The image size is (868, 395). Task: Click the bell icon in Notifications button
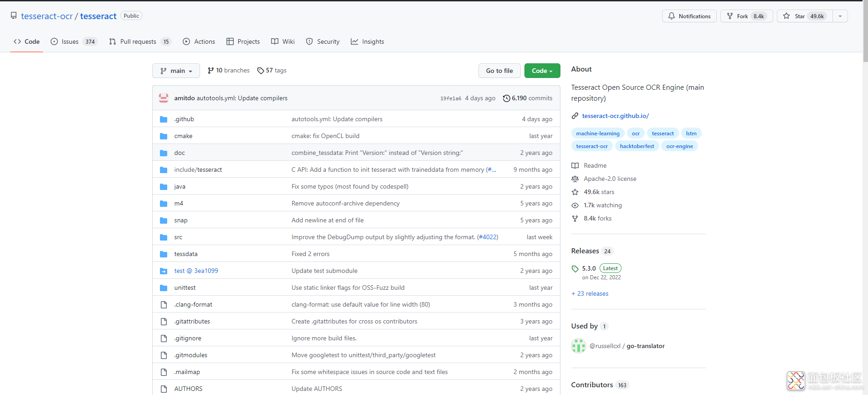[x=672, y=16]
